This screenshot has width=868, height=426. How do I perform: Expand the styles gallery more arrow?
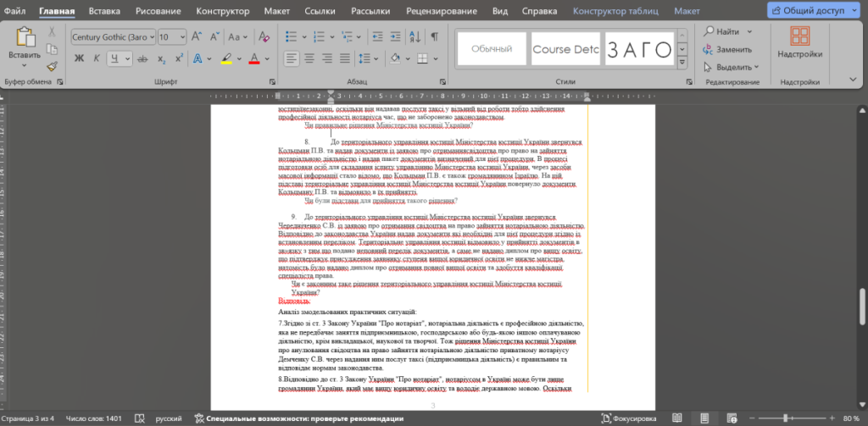click(x=682, y=63)
